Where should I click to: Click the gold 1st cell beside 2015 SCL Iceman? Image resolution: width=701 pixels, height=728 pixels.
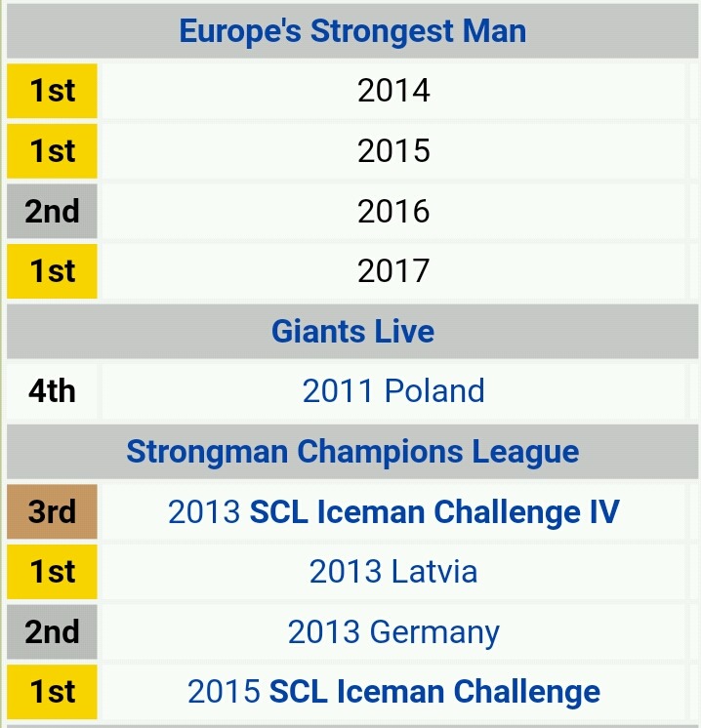point(53,692)
